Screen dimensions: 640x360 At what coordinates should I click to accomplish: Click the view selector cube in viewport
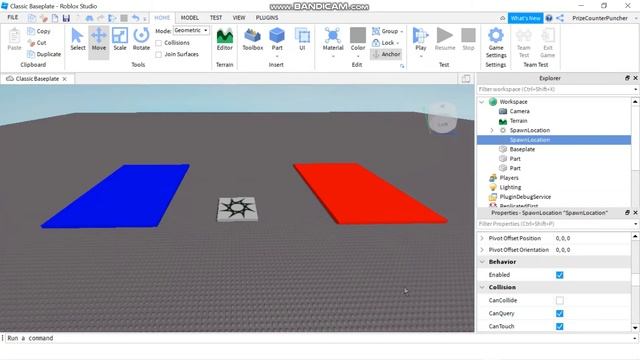tap(442, 118)
